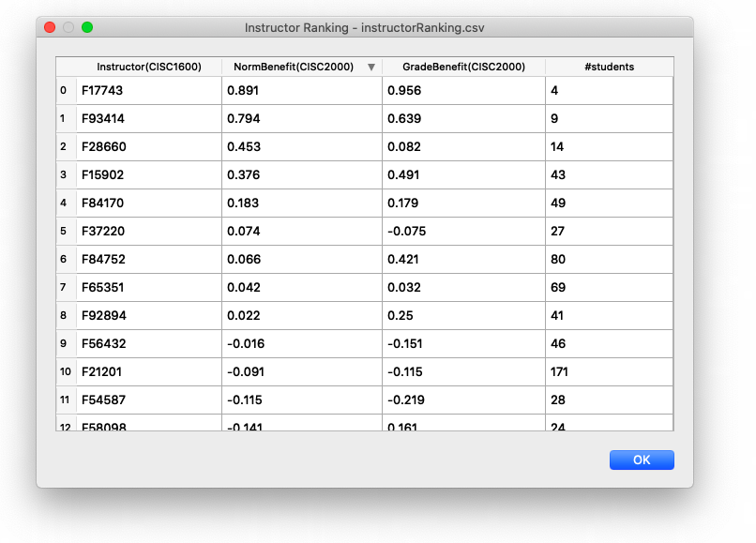Select GradeBenefit cell 0.25
Screen dimensions: 756x543
coord(463,316)
